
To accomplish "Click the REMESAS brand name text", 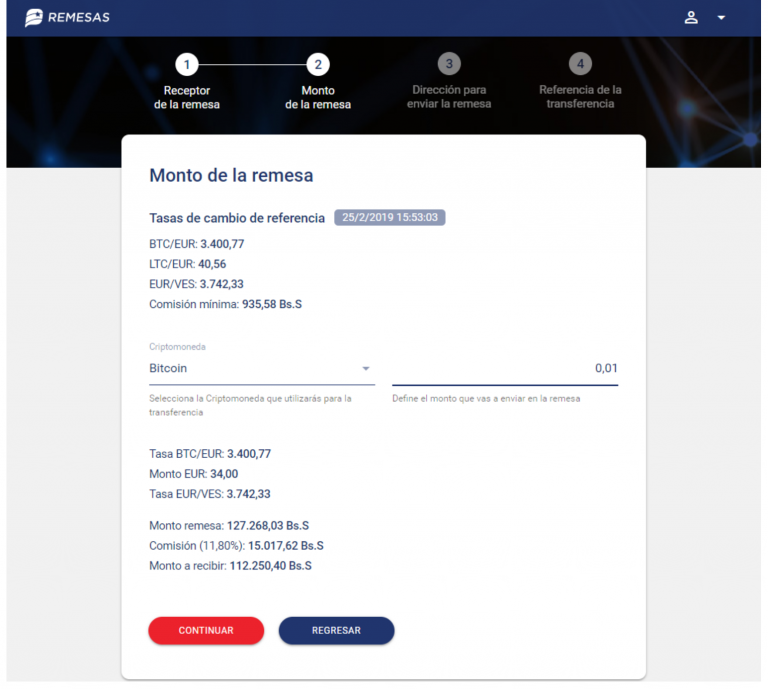I will coord(80,18).
